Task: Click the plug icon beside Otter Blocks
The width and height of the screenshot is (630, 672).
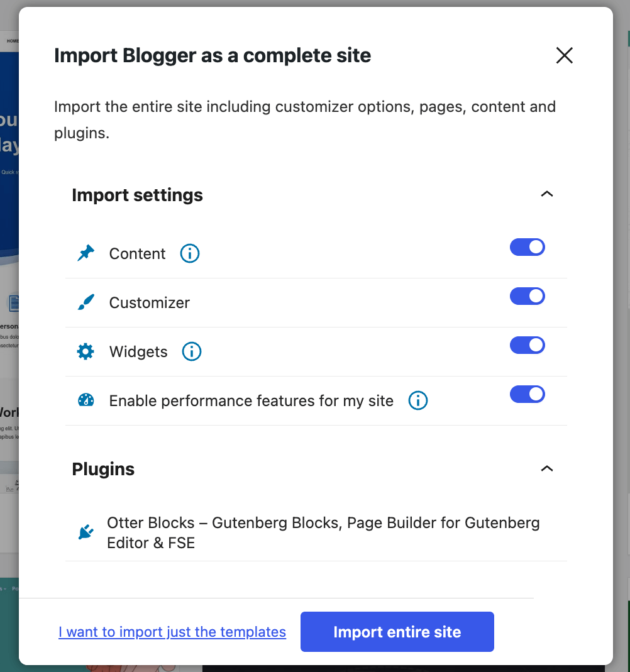Action: (x=86, y=532)
